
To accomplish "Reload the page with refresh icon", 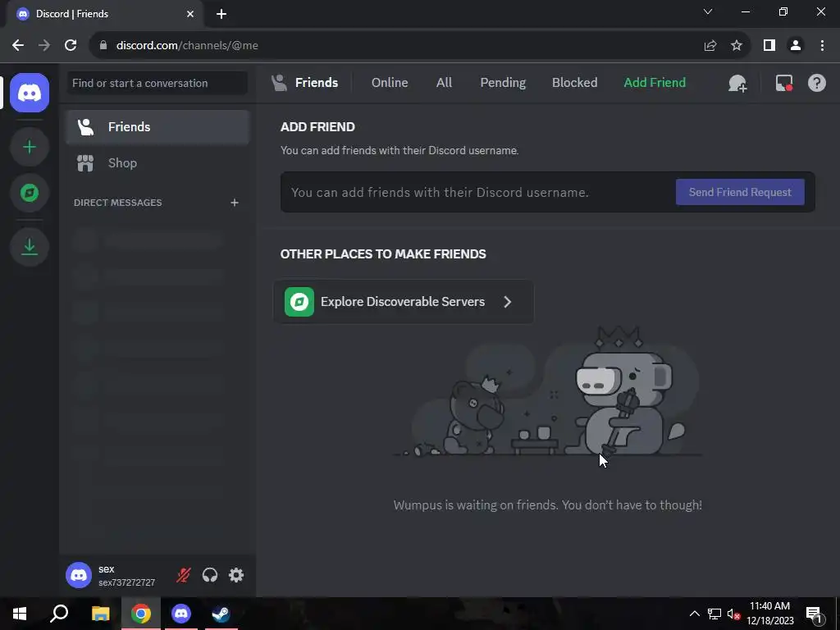I will coord(71,46).
